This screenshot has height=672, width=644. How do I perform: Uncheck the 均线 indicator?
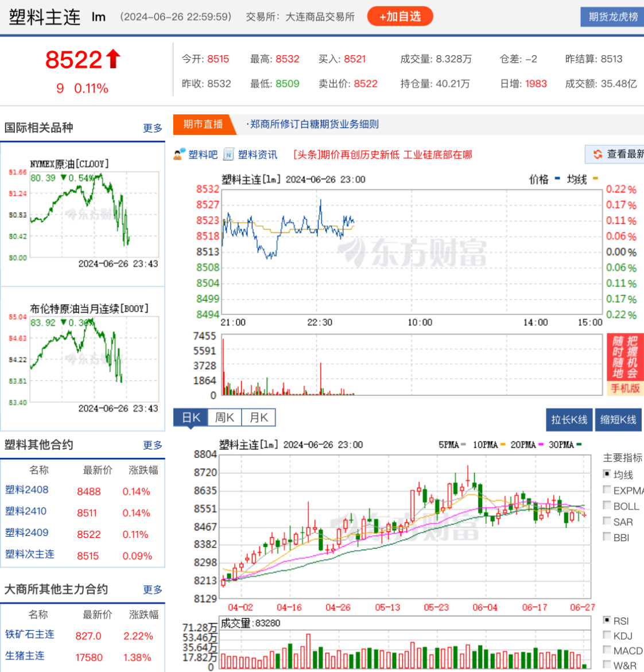click(x=607, y=473)
